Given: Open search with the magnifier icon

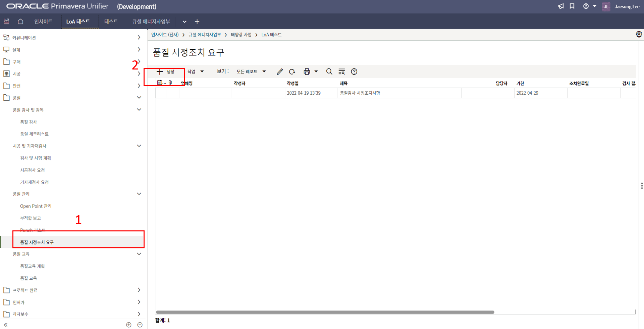Looking at the screenshot, I should [x=329, y=72].
